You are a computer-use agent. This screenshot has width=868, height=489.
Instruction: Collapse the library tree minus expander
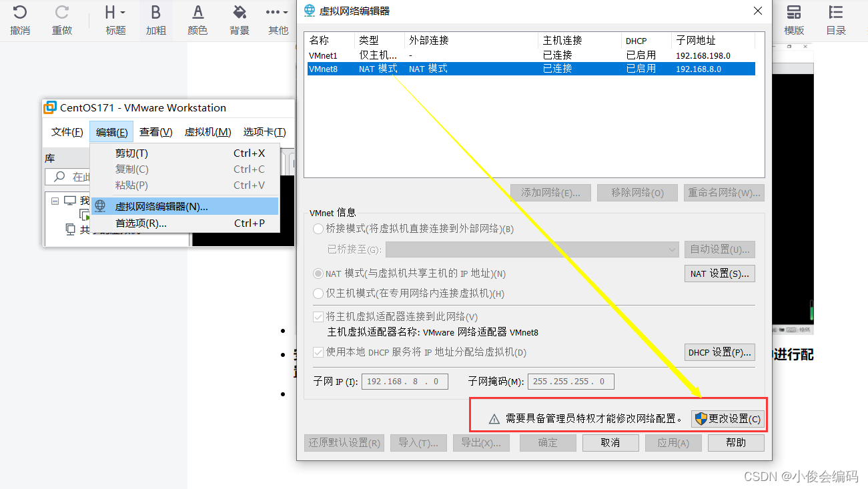55,200
